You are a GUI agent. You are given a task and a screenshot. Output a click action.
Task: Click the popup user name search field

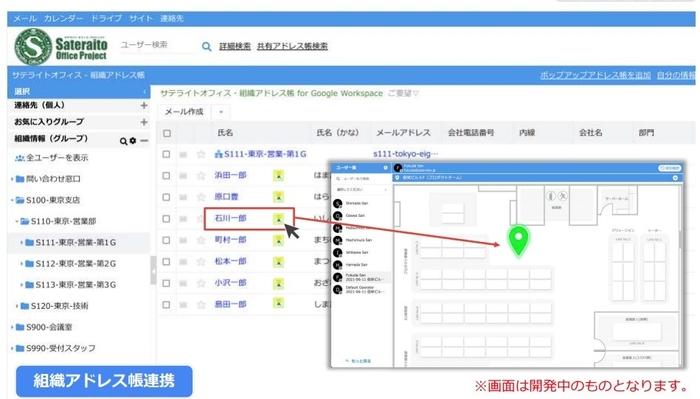(362, 179)
